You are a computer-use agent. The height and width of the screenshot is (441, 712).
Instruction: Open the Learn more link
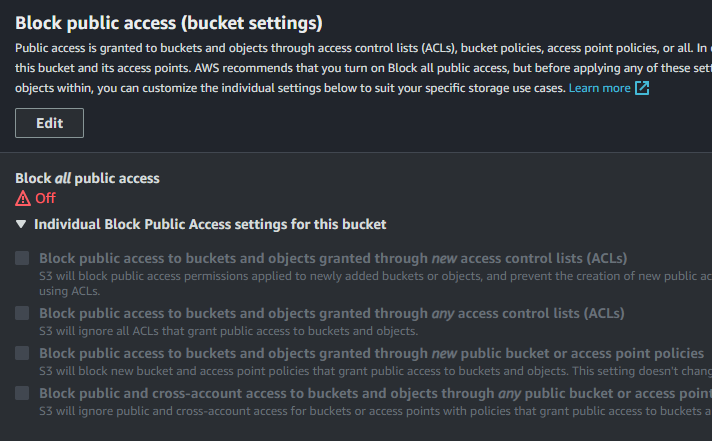point(599,88)
